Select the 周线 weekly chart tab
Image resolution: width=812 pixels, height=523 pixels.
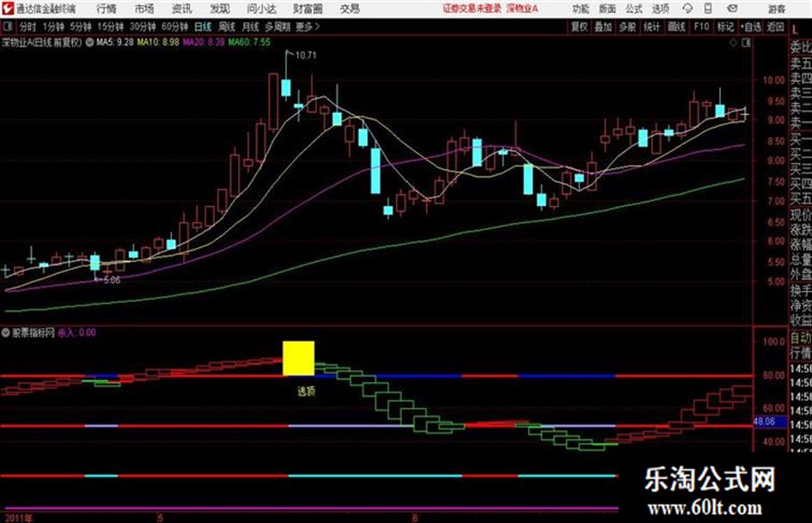click(x=227, y=27)
